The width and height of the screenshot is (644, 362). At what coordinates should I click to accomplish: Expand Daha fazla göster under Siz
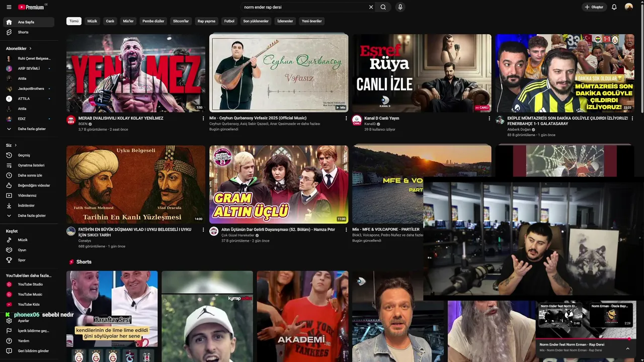29,216
